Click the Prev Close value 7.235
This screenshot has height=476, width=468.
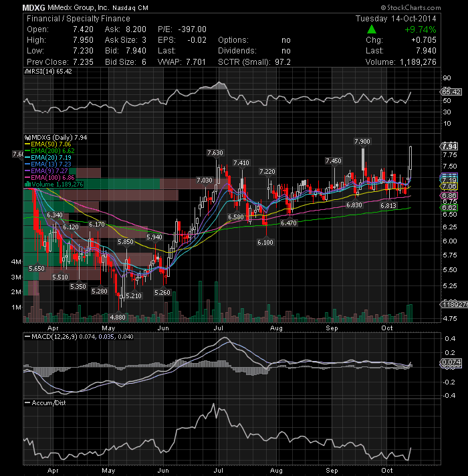[83, 62]
